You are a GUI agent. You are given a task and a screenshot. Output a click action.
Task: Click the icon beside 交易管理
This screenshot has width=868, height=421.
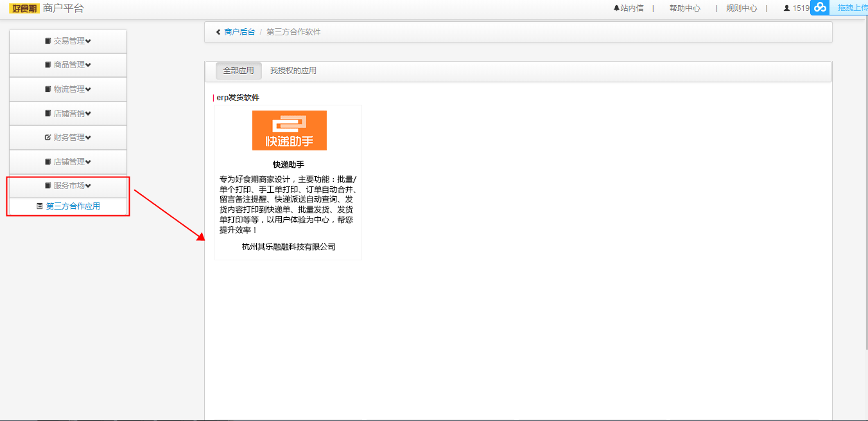pos(48,41)
